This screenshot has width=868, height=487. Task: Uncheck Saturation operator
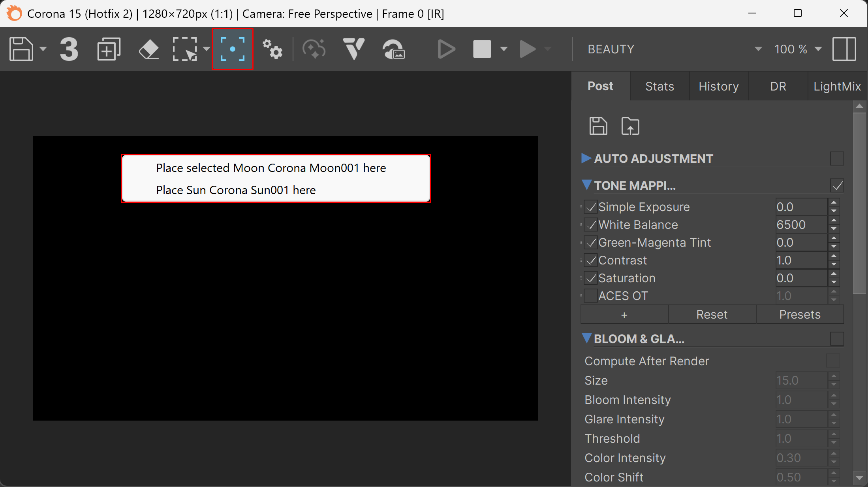pyautogui.click(x=591, y=278)
